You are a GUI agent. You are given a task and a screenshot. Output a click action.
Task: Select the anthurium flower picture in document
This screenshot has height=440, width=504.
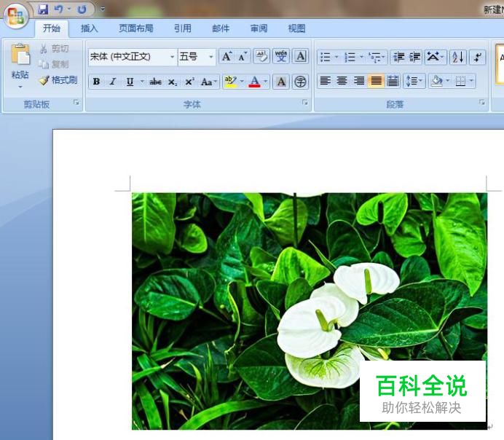[x=310, y=311]
